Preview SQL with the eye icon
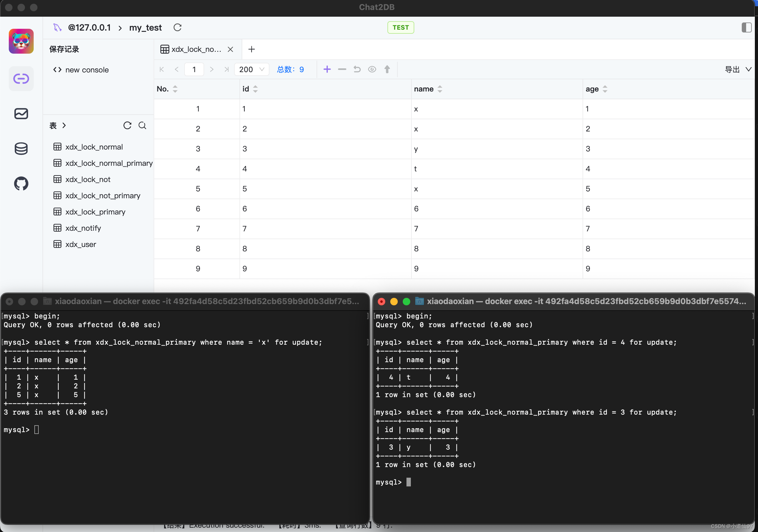This screenshot has width=758, height=532. pyautogui.click(x=372, y=69)
